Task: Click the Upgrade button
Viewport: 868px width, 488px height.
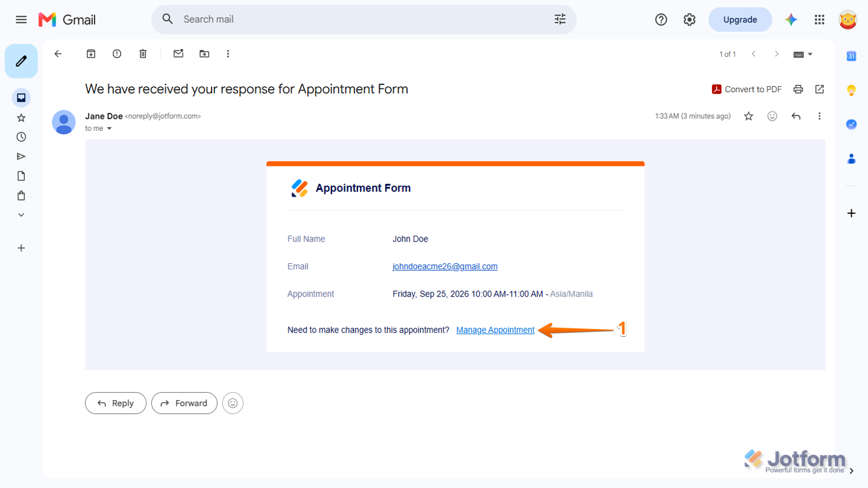Action: click(x=740, y=19)
